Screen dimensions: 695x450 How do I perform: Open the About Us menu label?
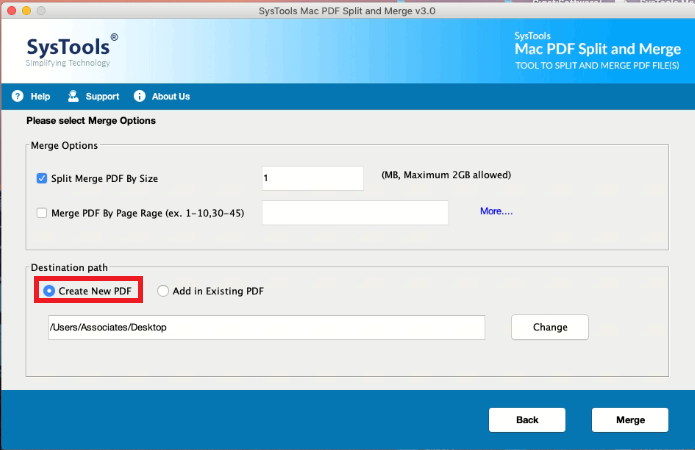(x=171, y=97)
